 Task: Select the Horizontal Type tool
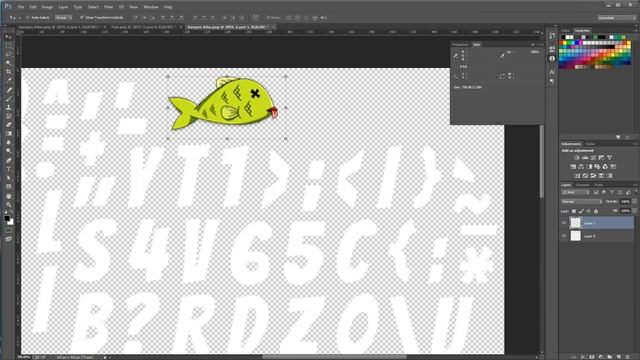9,169
